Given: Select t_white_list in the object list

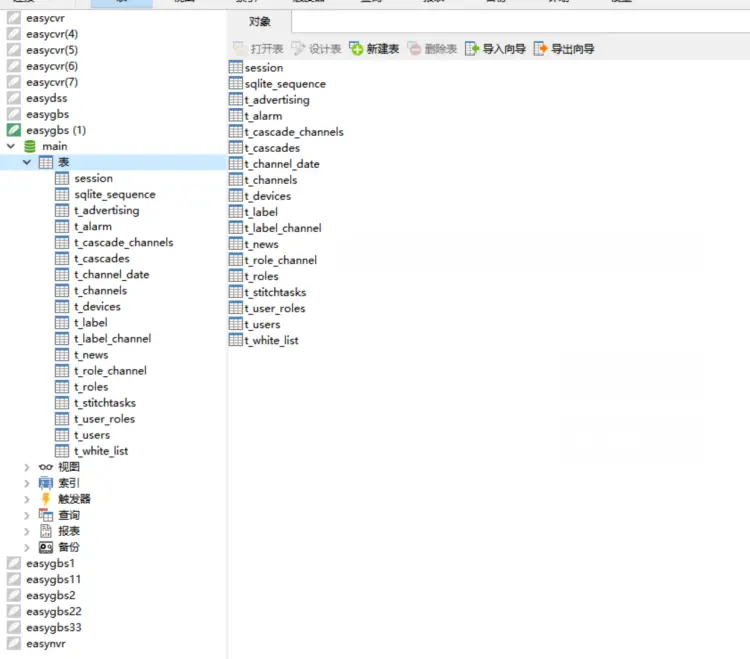Looking at the screenshot, I should click(271, 340).
